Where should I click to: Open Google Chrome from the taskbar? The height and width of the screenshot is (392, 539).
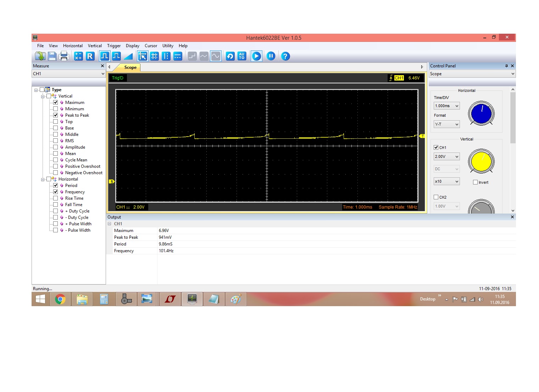(x=60, y=299)
